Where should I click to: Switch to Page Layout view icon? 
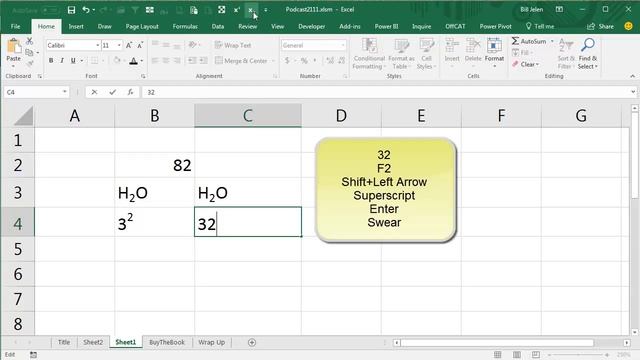[x=517, y=355]
